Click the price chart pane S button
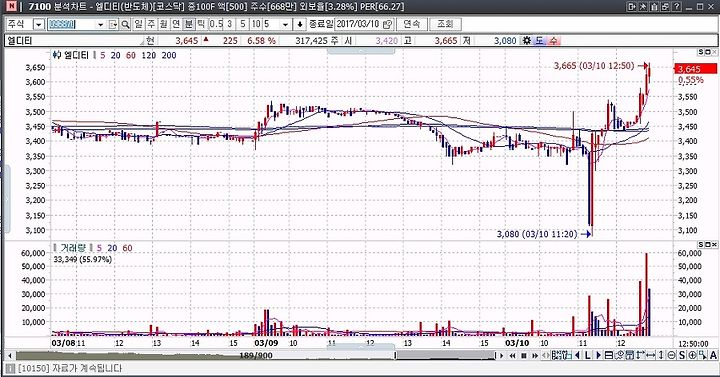This screenshot has width=720, height=377. [x=701, y=52]
